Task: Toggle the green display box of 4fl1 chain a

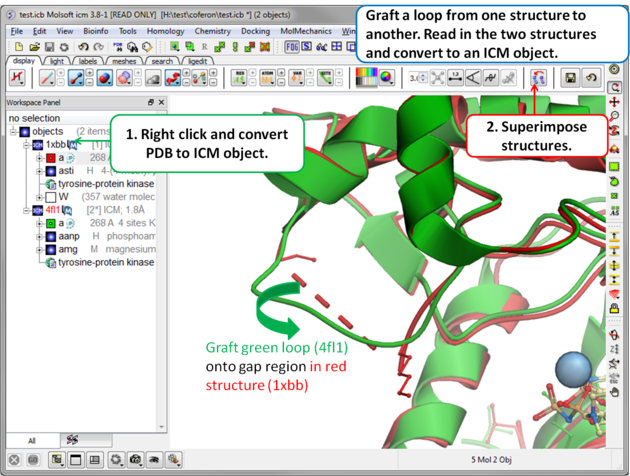Action: pos(51,224)
